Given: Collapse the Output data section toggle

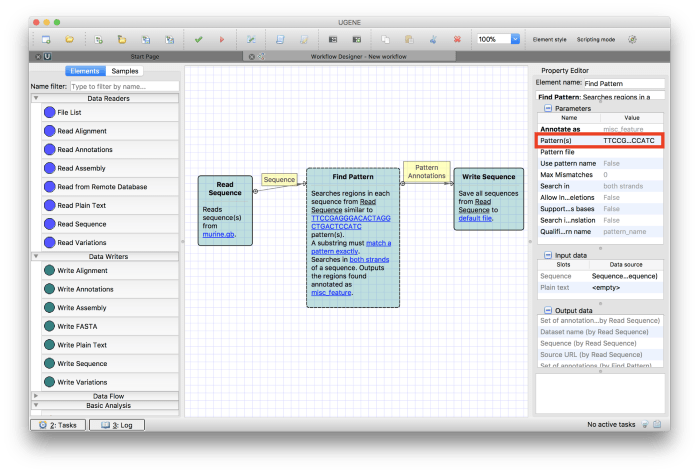Looking at the screenshot, I should click(x=547, y=309).
